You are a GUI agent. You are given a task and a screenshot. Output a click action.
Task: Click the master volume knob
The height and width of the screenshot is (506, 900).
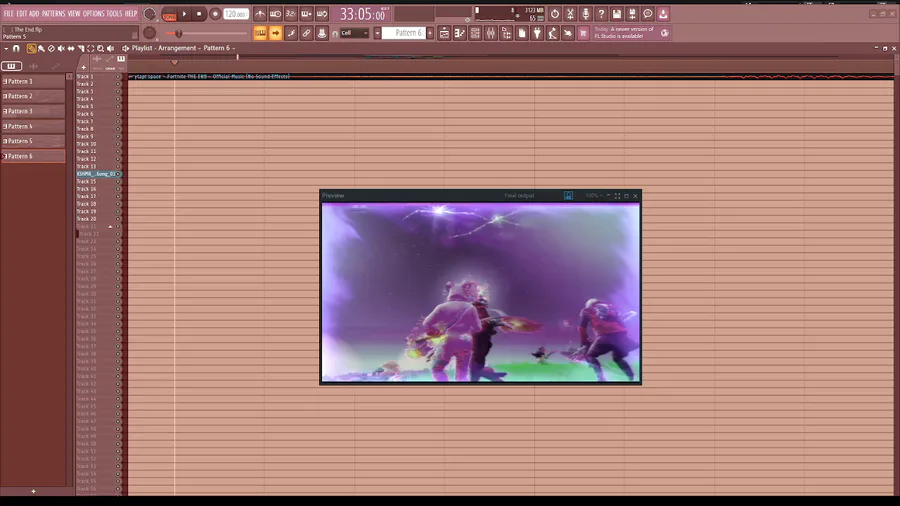(x=150, y=14)
